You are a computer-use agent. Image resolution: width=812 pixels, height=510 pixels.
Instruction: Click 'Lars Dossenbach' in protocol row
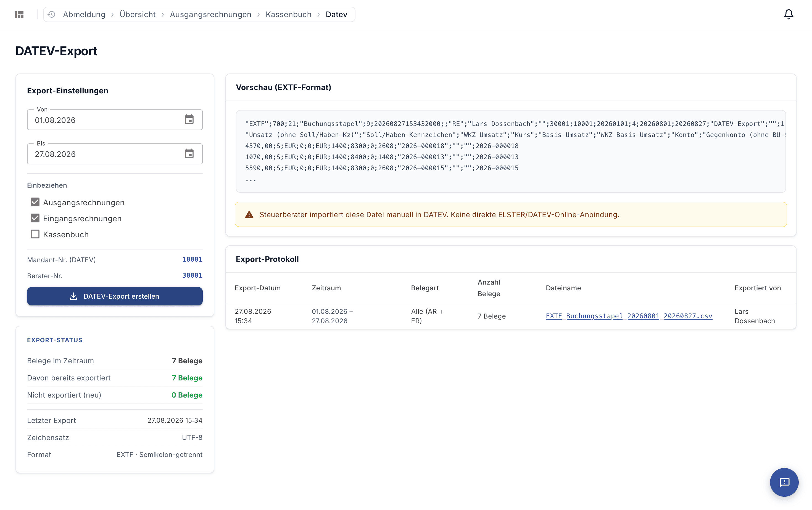point(754,316)
